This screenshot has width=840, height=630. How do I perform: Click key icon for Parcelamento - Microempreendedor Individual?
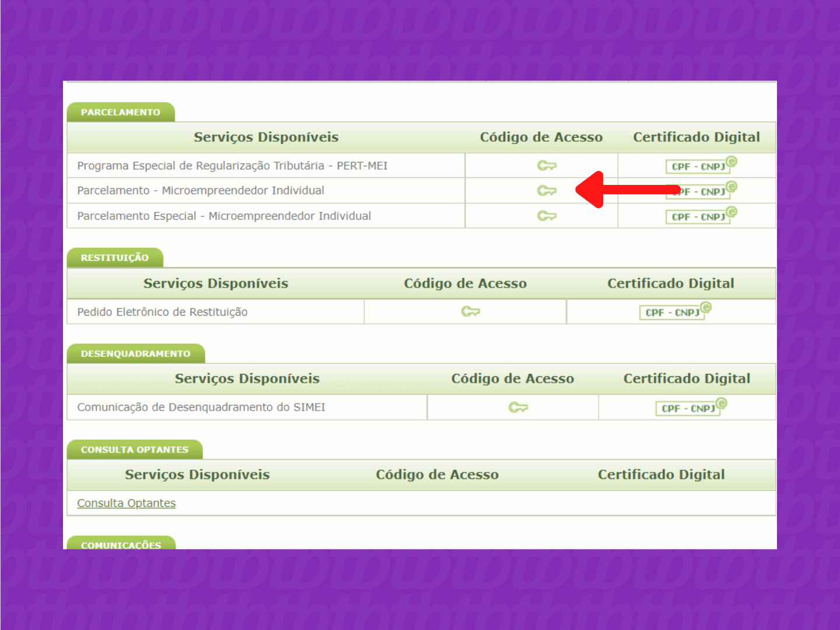tap(547, 191)
